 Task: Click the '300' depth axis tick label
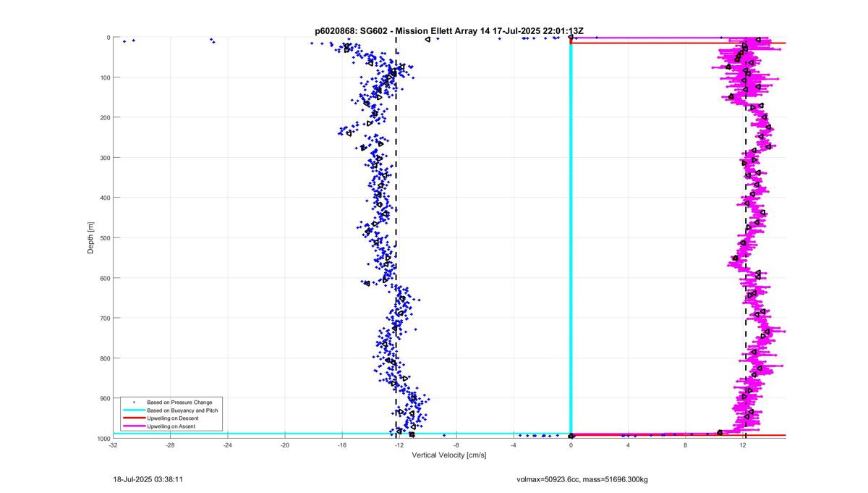(104, 158)
